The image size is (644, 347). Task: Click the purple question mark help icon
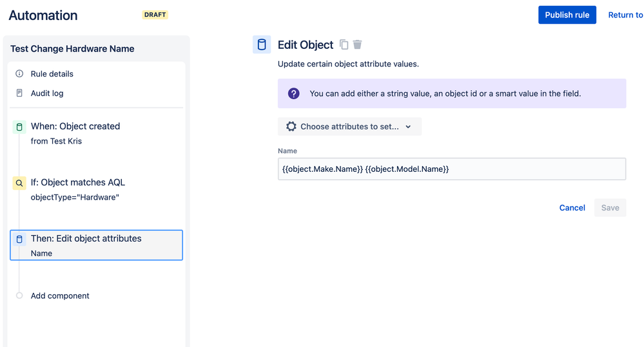294,93
